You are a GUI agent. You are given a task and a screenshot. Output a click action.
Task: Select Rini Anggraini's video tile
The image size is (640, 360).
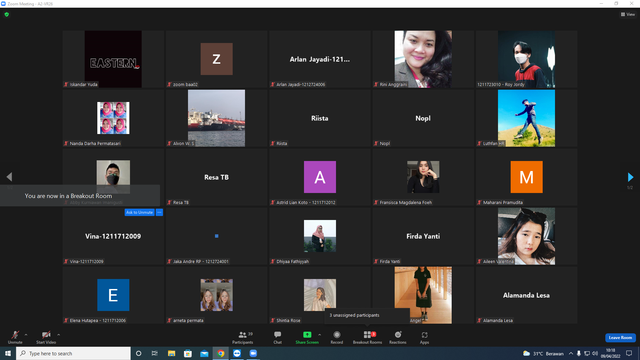click(x=423, y=59)
